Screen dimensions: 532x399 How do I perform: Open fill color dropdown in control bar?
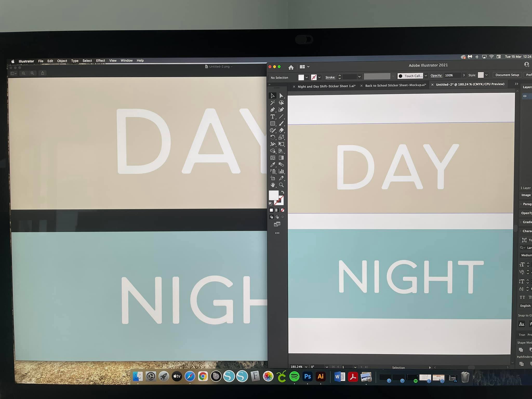(x=307, y=77)
